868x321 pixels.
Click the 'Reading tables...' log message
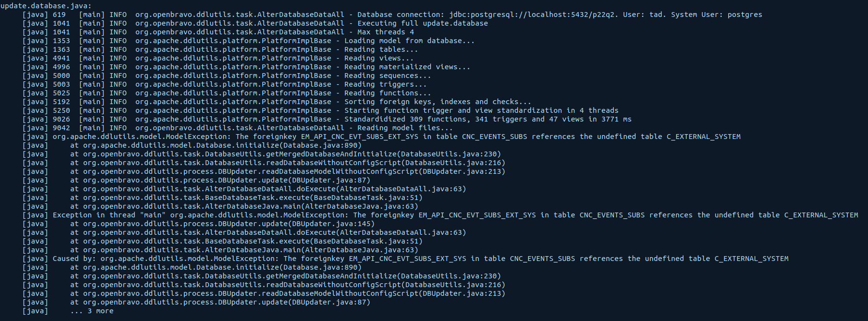[x=381, y=49]
